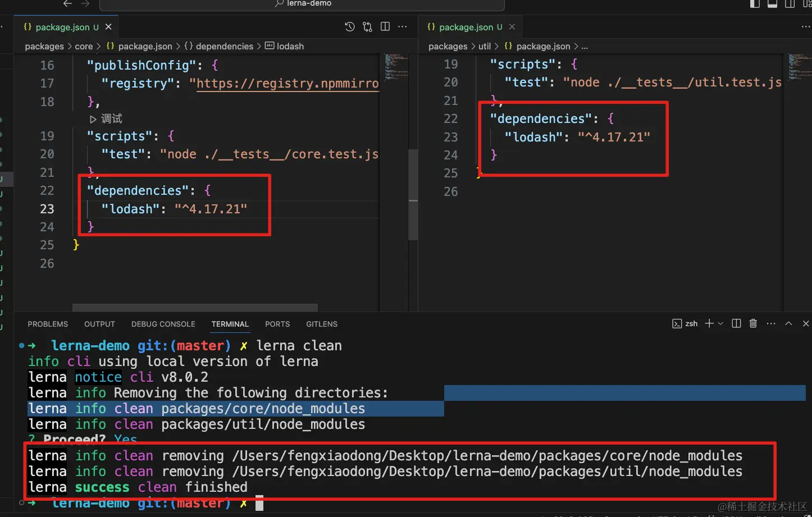The width and height of the screenshot is (812, 517).
Task: Select the TERMINAL panel tab
Action: pyautogui.click(x=230, y=324)
